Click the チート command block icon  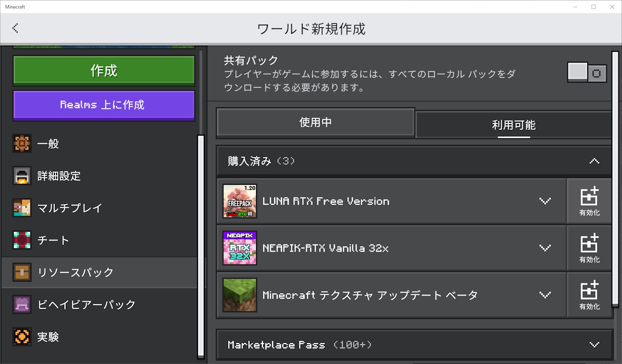(22, 240)
